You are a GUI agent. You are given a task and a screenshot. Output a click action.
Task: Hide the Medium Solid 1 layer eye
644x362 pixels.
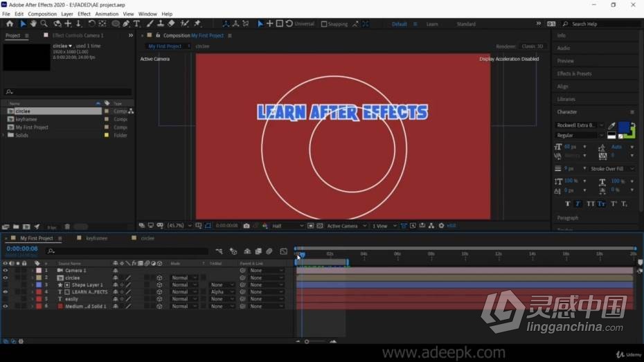5,306
